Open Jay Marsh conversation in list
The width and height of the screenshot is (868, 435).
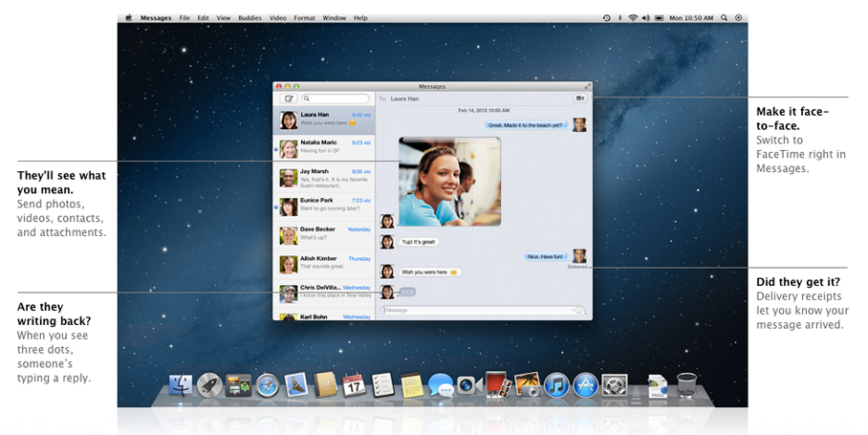pyautogui.click(x=324, y=178)
